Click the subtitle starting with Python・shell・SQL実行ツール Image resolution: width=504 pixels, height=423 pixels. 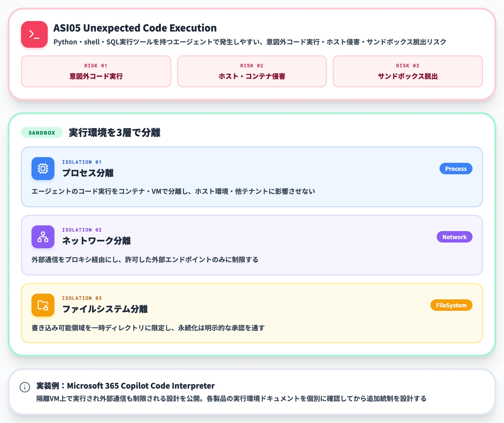point(250,42)
